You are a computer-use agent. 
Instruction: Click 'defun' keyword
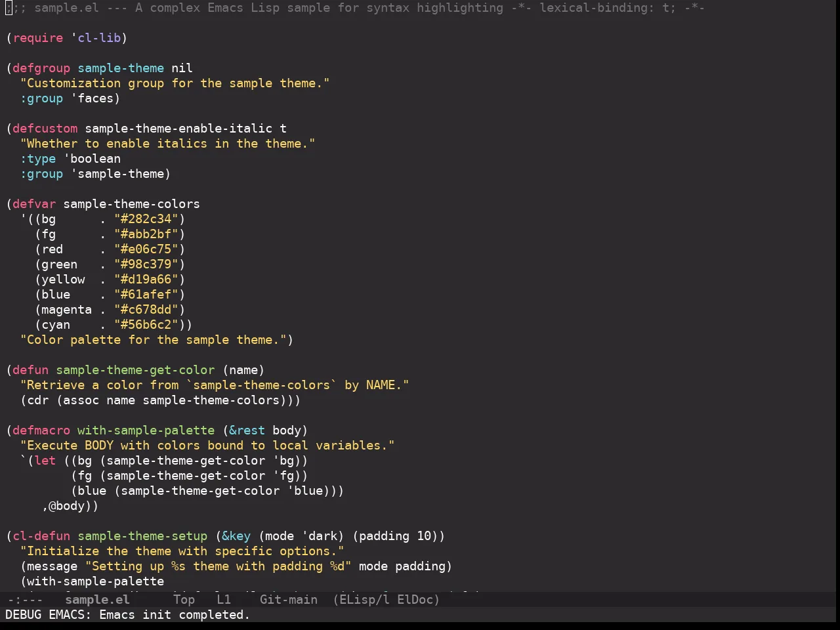click(31, 370)
